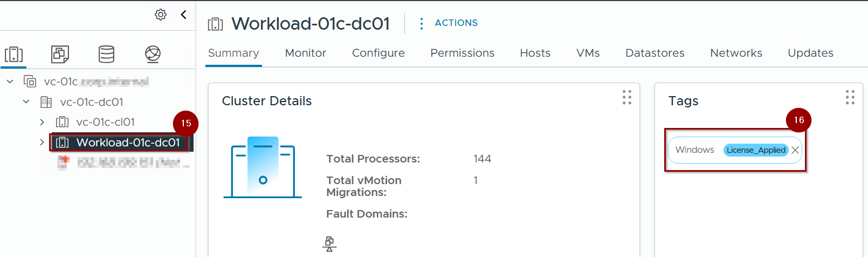
Task: Collapse the vc-01c vCenter tree node
Action: (x=10, y=82)
